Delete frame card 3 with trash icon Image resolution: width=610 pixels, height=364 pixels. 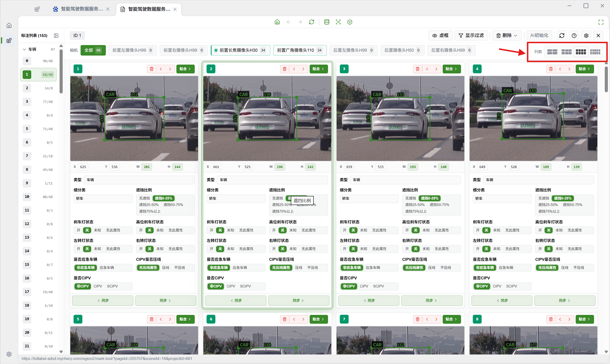[417, 69]
